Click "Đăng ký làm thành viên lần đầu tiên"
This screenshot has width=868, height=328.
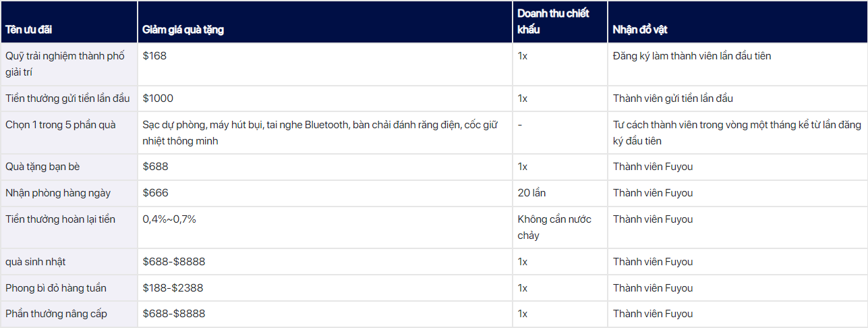coord(692,56)
